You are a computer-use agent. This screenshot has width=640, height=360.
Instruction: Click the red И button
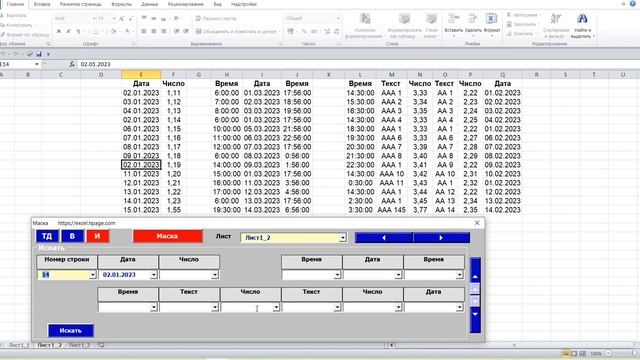[x=98, y=236]
